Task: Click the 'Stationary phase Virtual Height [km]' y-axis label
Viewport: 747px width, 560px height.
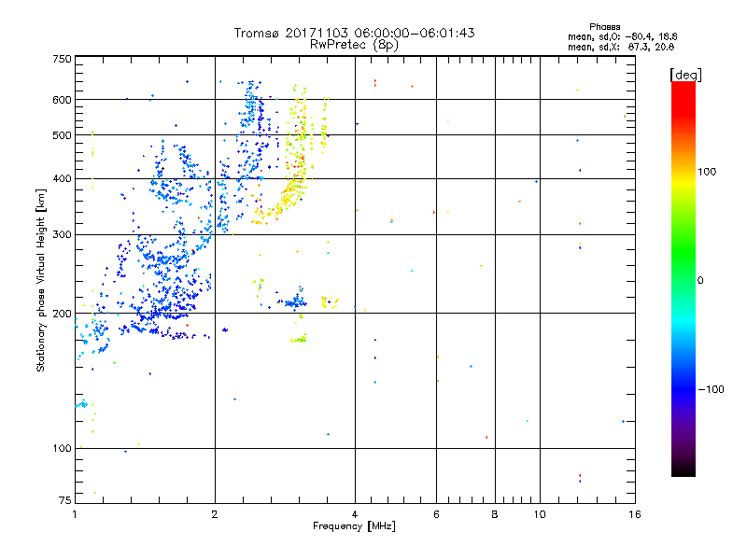Action: click(40, 280)
